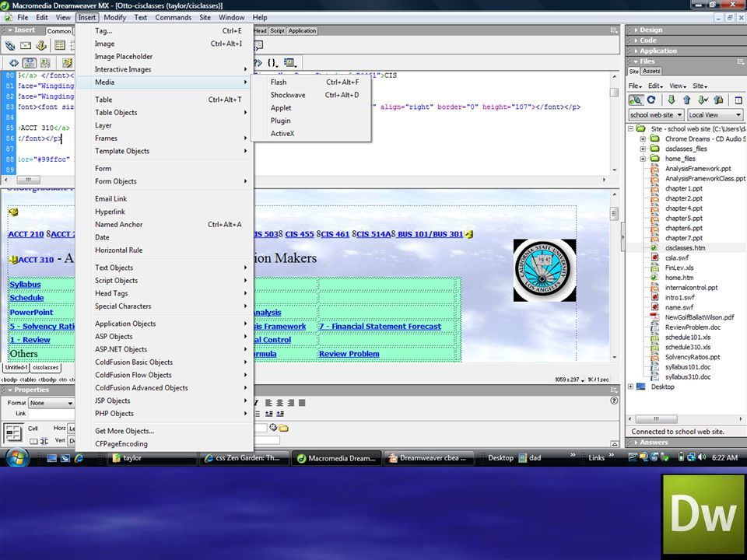Image resolution: width=747 pixels, height=560 pixels.
Task: Click the Live Data View lightning icon
Action: click(x=67, y=63)
